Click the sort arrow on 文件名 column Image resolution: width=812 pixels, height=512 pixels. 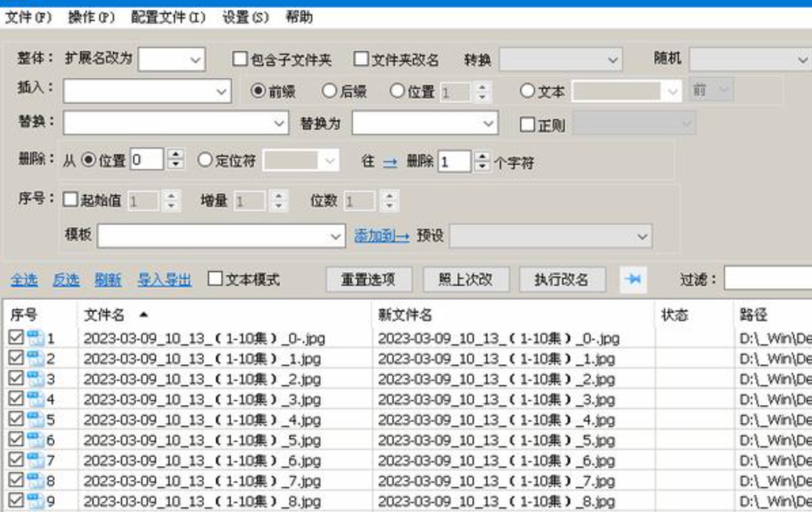click(143, 314)
